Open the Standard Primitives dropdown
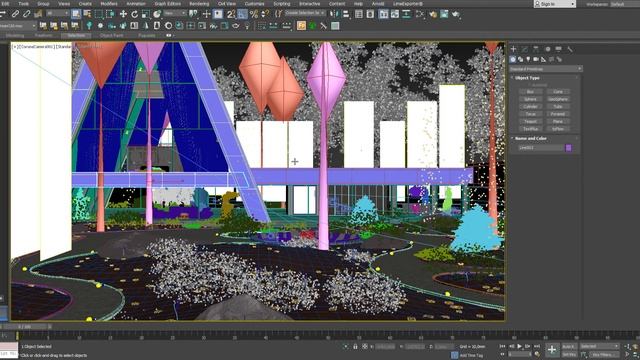Viewport: 640px width, 360px height. click(x=546, y=69)
